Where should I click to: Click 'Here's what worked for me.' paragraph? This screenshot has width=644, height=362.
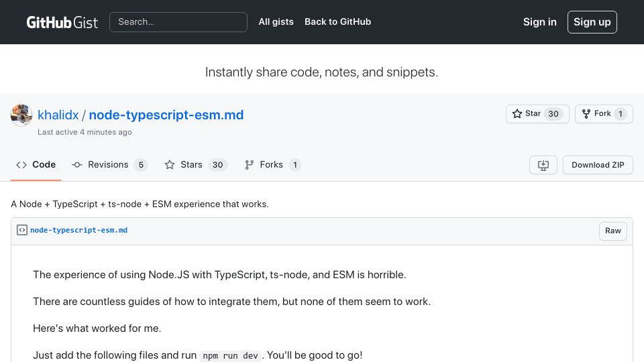[97, 328]
